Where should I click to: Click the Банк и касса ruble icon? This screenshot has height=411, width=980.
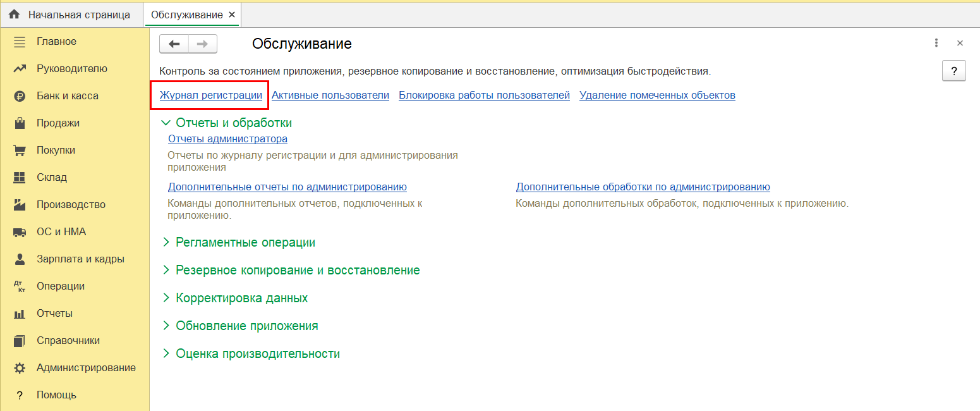tap(20, 96)
